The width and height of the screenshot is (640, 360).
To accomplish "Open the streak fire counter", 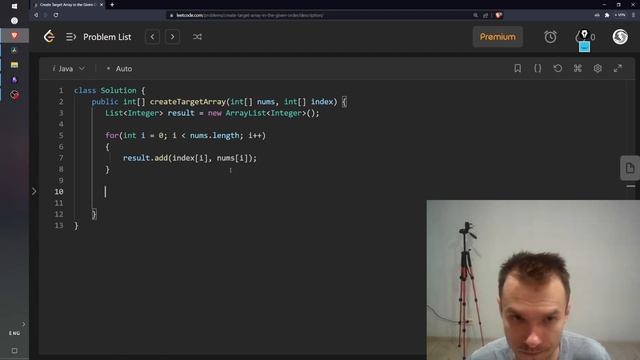I will coord(585,37).
